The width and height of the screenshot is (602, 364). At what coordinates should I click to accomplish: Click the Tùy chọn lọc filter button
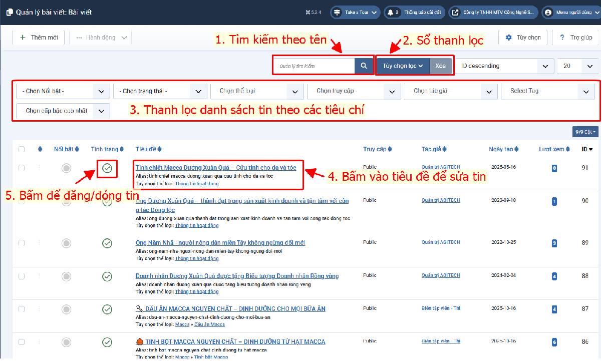403,66
